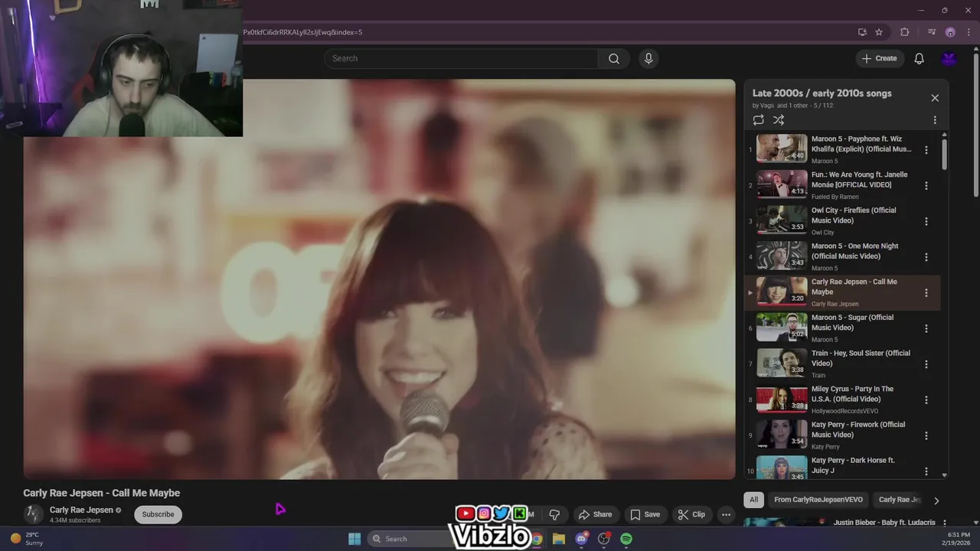
Task: Toggle playlist loop
Action: pos(758,120)
